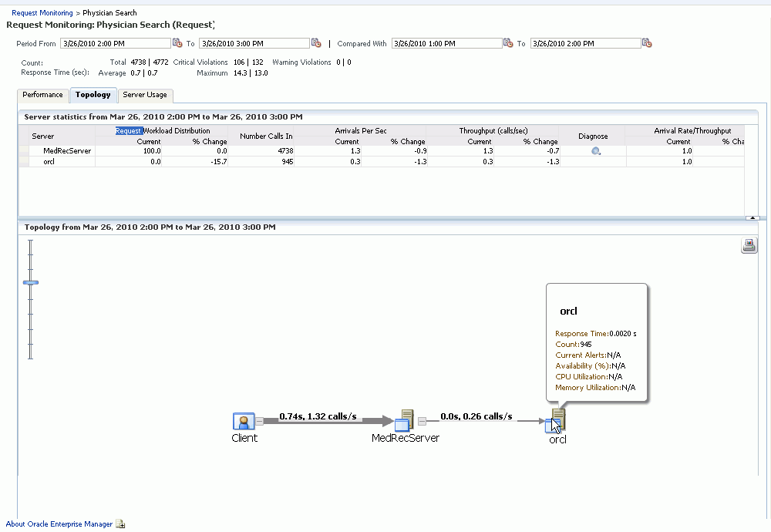Click the -15.7 % change cell
The image size is (771, 532).
(195, 162)
